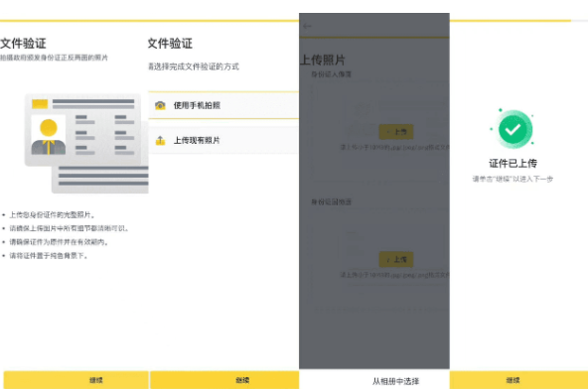Choose the 使用手机拍照 option row
This screenshot has height=389, width=588.
223,105
